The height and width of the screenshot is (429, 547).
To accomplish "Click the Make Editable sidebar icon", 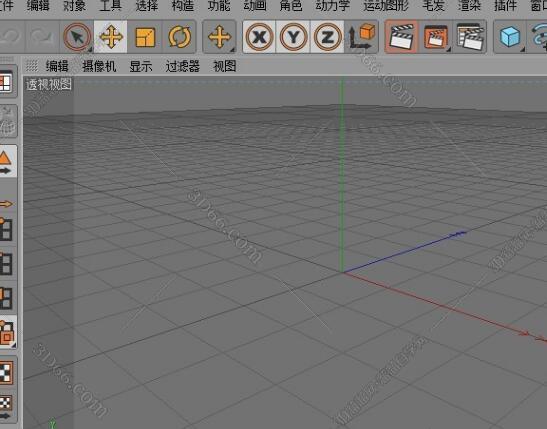I will [x=7, y=121].
